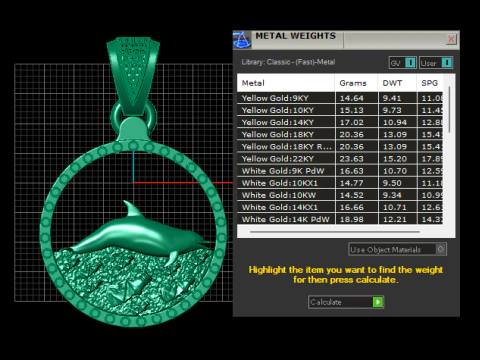The height and width of the screenshot is (360, 480).
Task: Click DWT value 10.71
Action: coord(395,207)
